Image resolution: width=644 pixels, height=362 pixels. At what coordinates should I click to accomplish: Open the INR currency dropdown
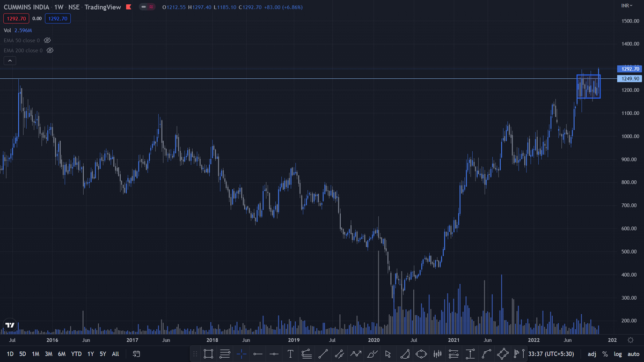point(626,5)
